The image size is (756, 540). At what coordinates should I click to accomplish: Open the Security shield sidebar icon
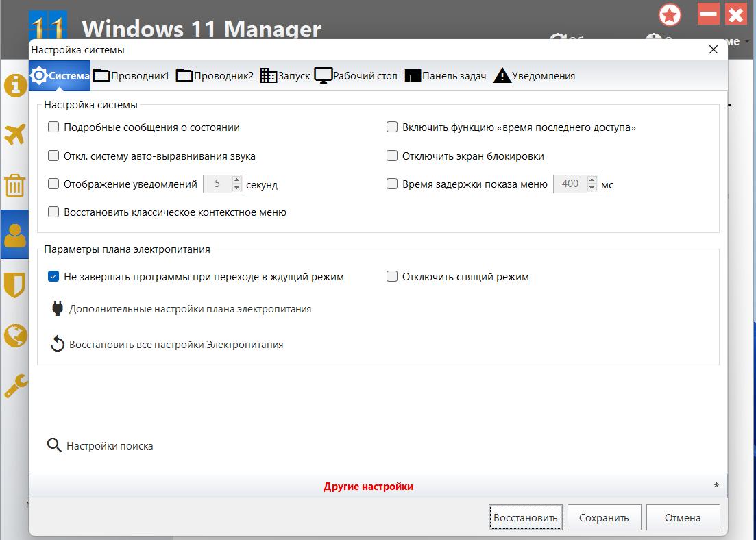click(15, 284)
